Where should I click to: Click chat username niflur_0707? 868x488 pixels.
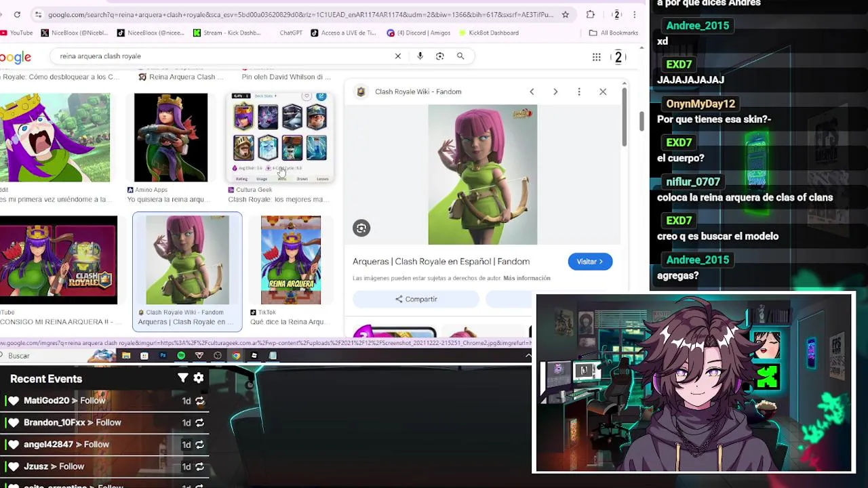pos(693,182)
